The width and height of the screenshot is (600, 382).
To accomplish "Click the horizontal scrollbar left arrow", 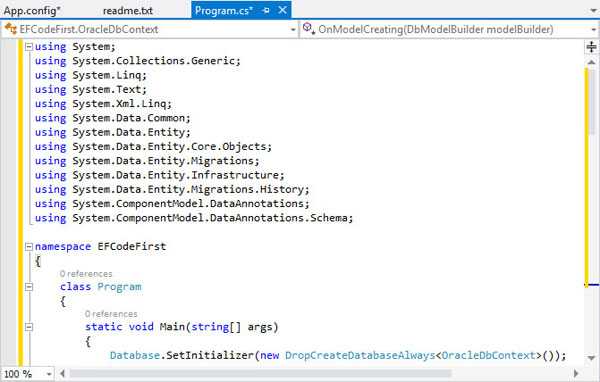I will 62,373.
